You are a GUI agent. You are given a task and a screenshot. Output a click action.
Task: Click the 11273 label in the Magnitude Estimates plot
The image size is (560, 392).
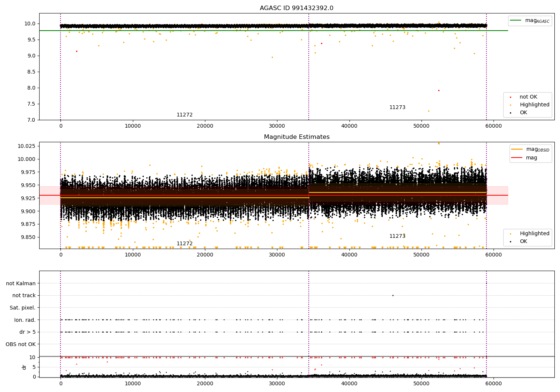click(x=397, y=236)
